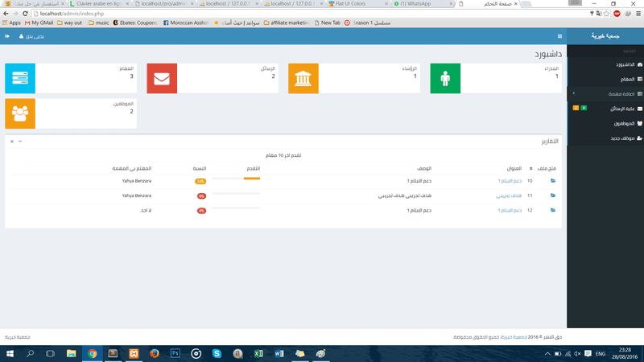Open the Moroccan Assholes Facebook bookmark

click(x=186, y=23)
